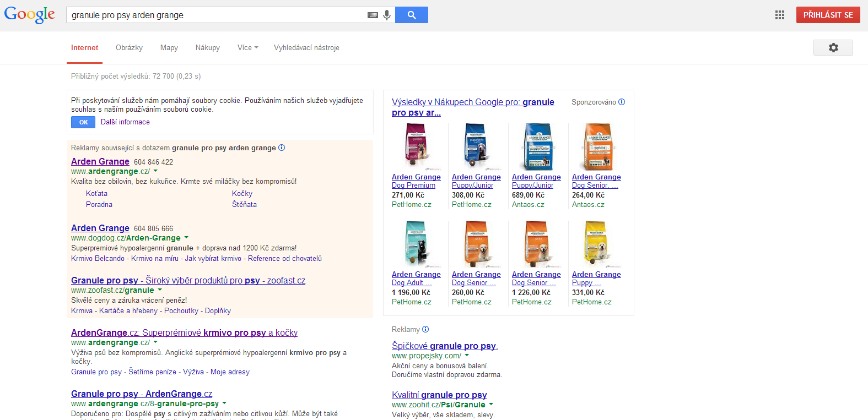The image size is (868, 420).
Task: Open the settings gear menu
Action: coord(833,48)
